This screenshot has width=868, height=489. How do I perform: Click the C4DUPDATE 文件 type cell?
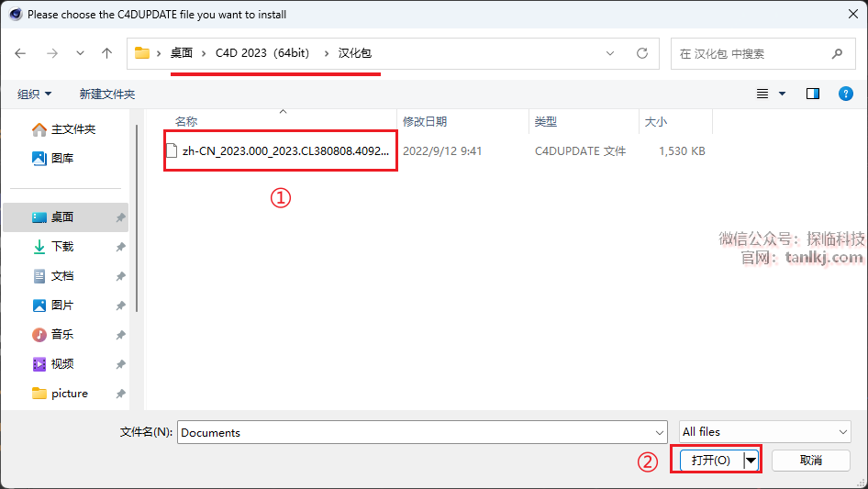[x=580, y=151]
